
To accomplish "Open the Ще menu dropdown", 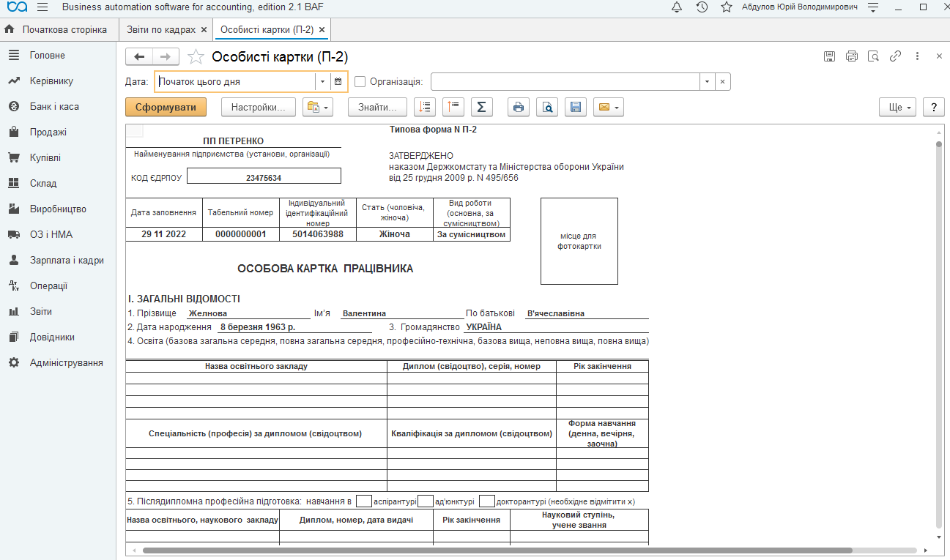I will pos(898,107).
